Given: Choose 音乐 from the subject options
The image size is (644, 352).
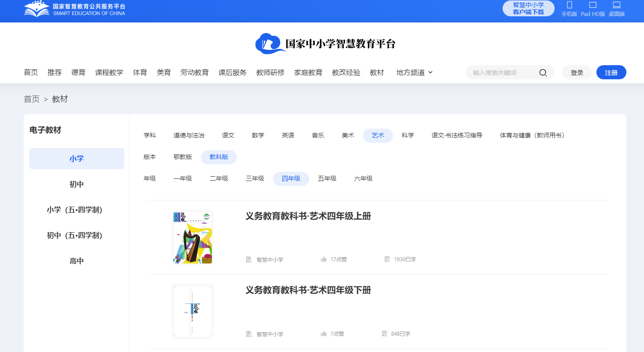Looking at the screenshot, I should pyautogui.click(x=318, y=135).
